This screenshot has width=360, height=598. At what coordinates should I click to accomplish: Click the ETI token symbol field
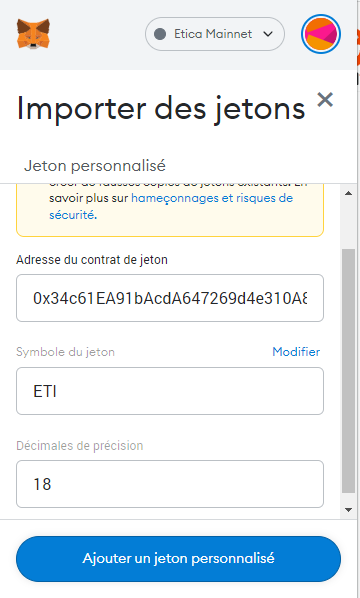pyautogui.click(x=170, y=391)
